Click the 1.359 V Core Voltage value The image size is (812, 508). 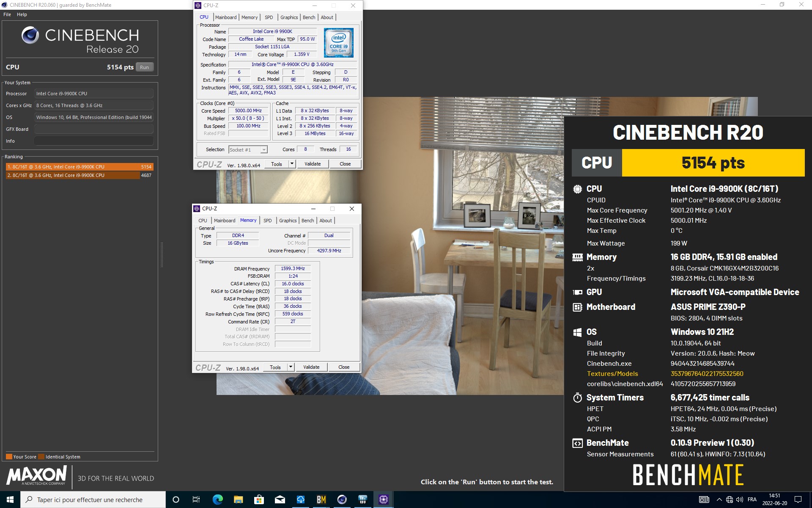click(x=302, y=54)
